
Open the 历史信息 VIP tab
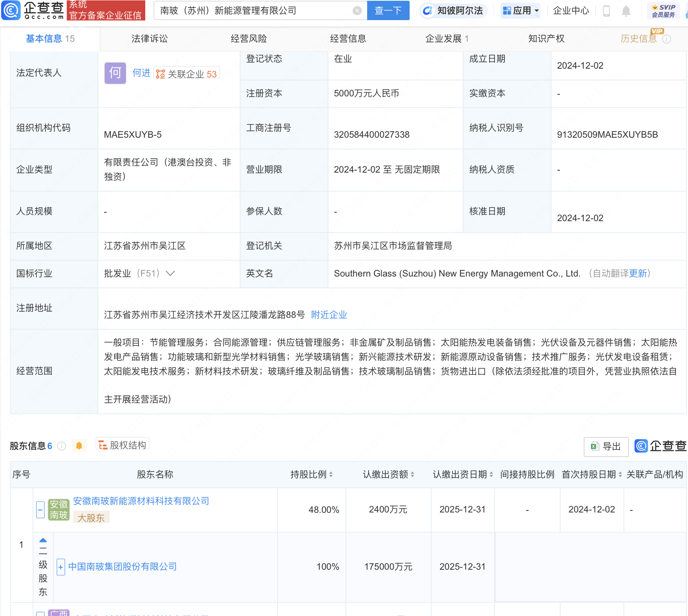coord(638,39)
